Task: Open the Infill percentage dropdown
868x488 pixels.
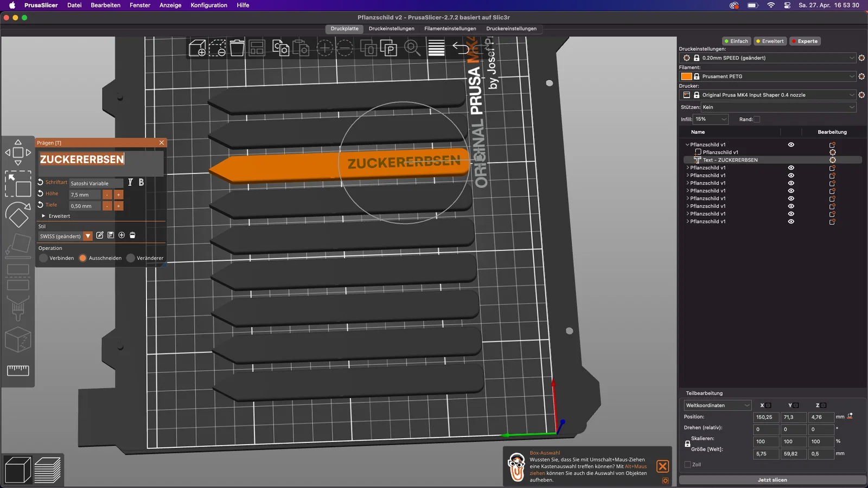Action: [711, 119]
